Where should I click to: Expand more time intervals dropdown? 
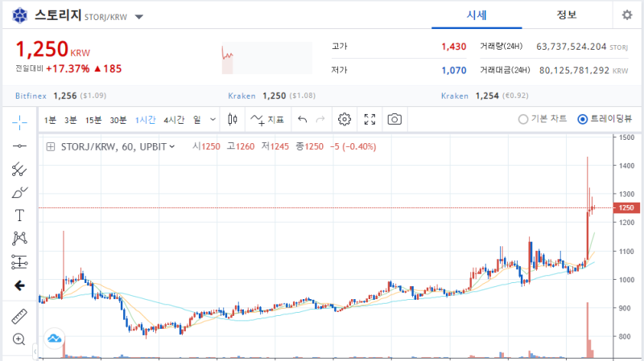click(213, 120)
